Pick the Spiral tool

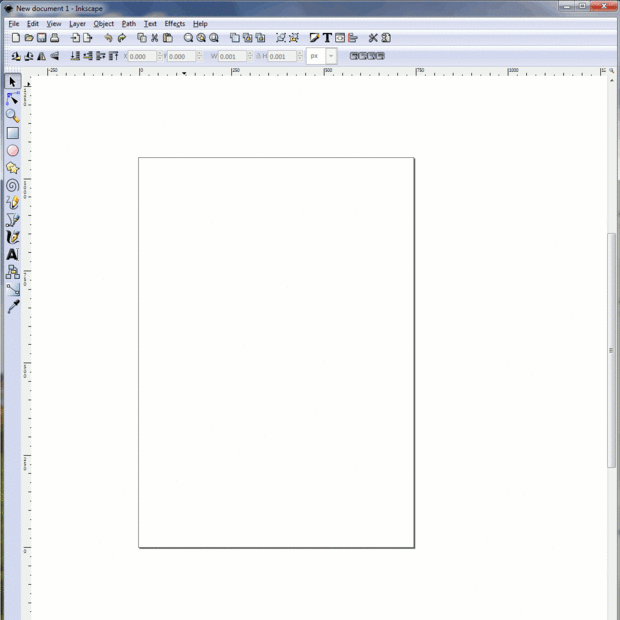[13, 185]
